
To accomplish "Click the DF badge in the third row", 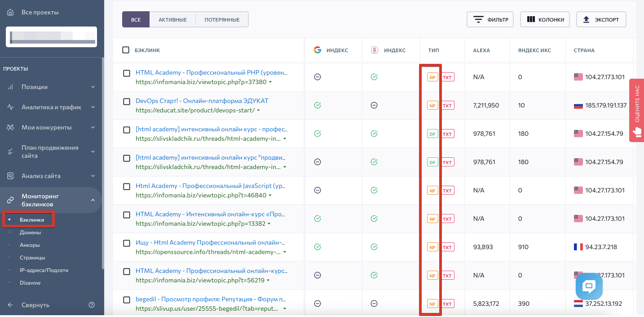I will (432, 134).
